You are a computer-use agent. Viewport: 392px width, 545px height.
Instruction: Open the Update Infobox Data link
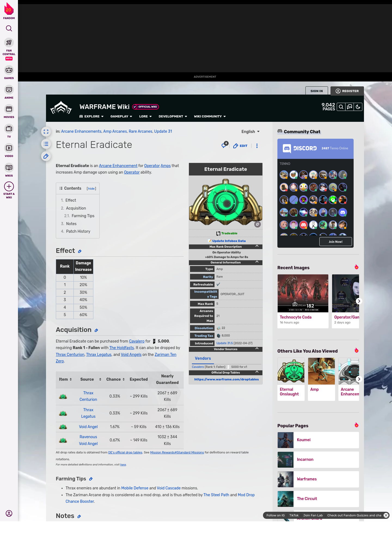[x=229, y=241]
